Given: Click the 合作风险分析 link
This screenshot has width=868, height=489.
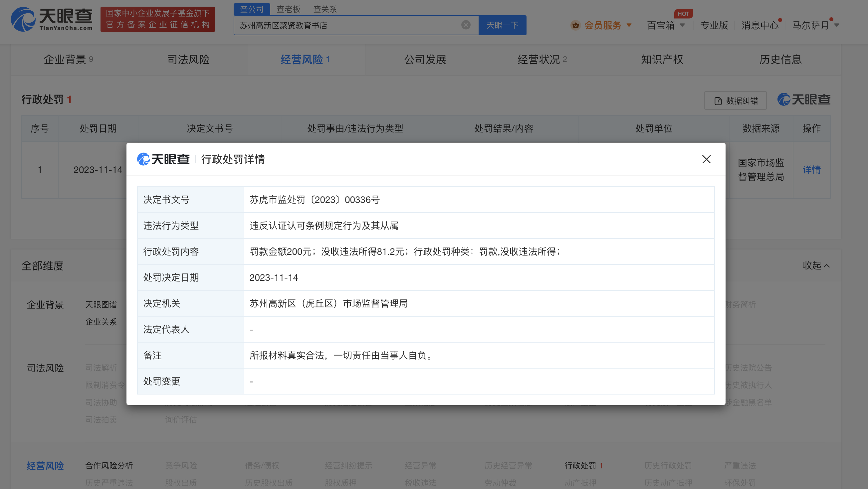Looking at the screenshot, I should 109,466.
